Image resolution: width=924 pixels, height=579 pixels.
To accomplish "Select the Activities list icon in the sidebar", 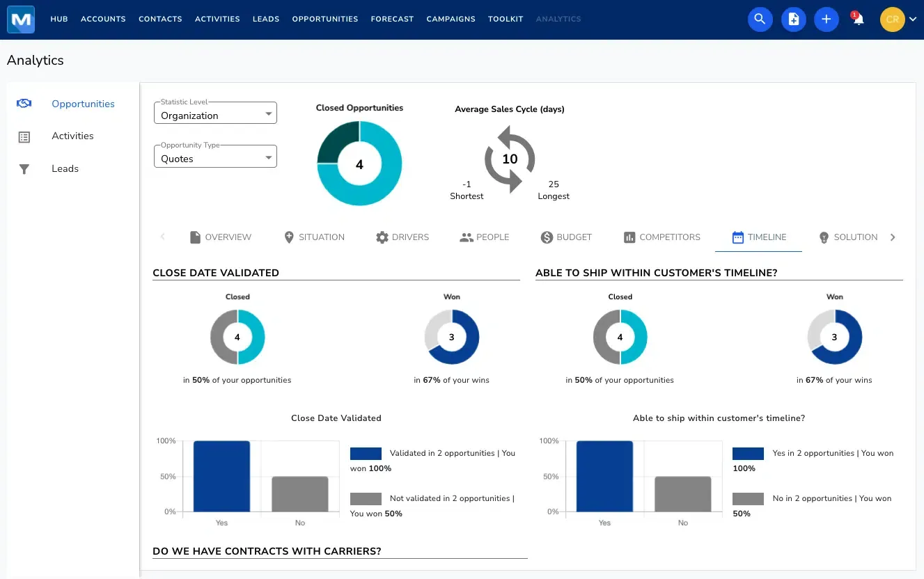I will coord(24,136).
